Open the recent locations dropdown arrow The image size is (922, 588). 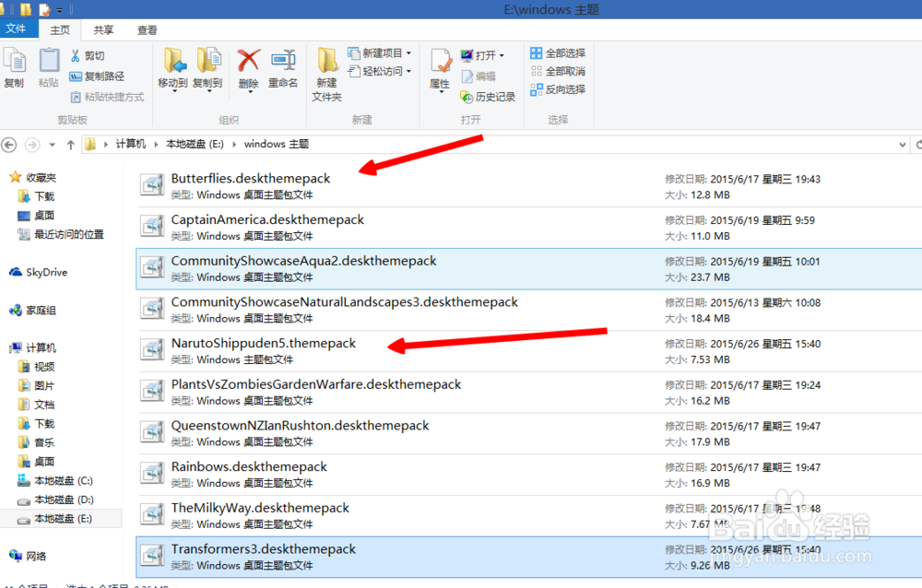coord(52,145)
